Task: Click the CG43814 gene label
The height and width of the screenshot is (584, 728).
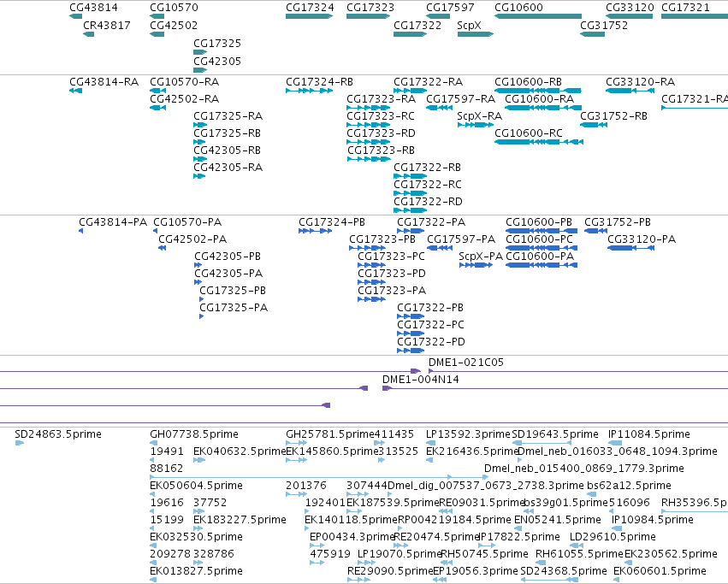Action: [x=93, y=8]
